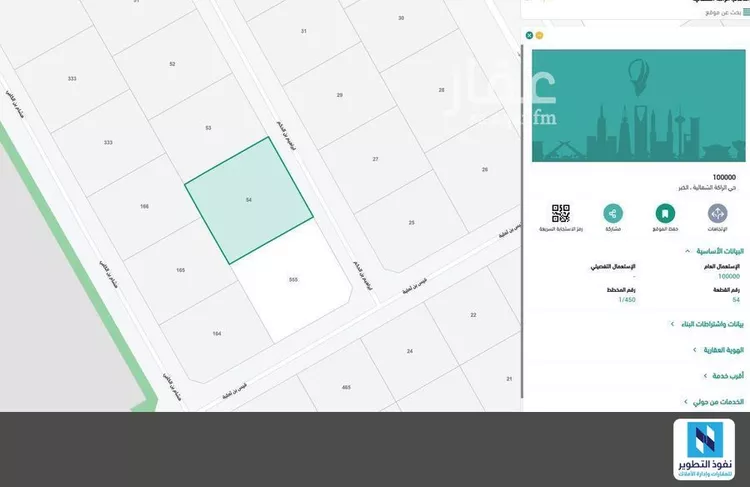Click the Directions (الإتجاهات) icon
This screenshot has height=487, width=750.
(717, 213)
